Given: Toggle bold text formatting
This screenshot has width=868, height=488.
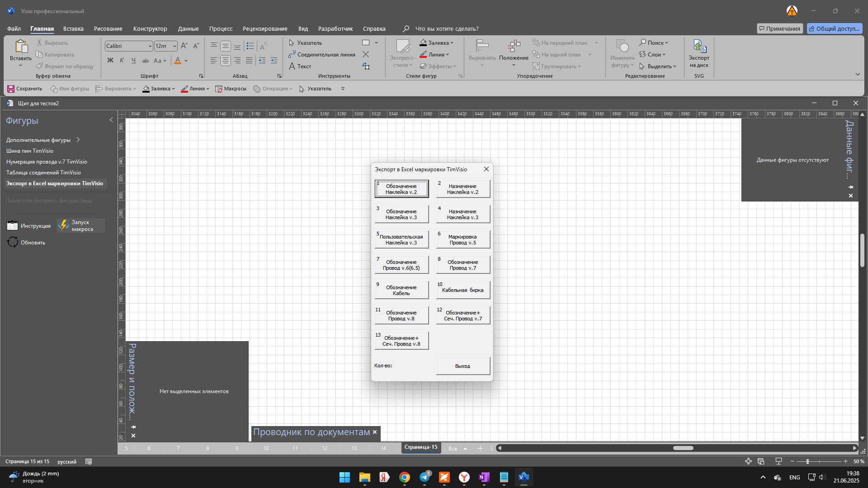Looking at the screenshot, I should click(x=110, y=61).
